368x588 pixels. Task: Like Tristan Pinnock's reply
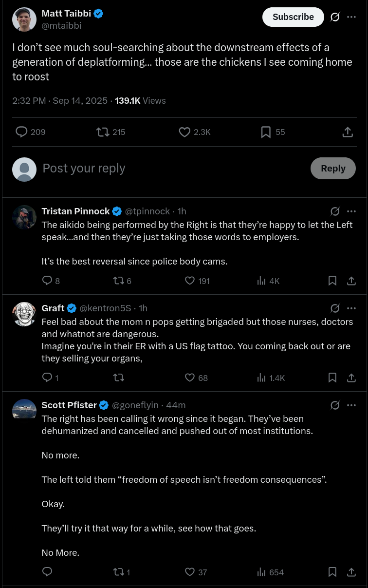pyautogui.click(x=190, y=281)
